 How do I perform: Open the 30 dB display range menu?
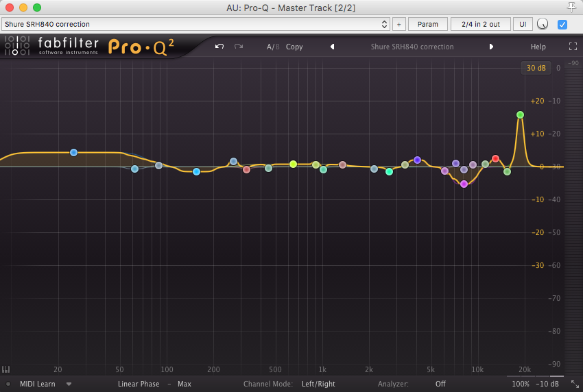point(536,68)
